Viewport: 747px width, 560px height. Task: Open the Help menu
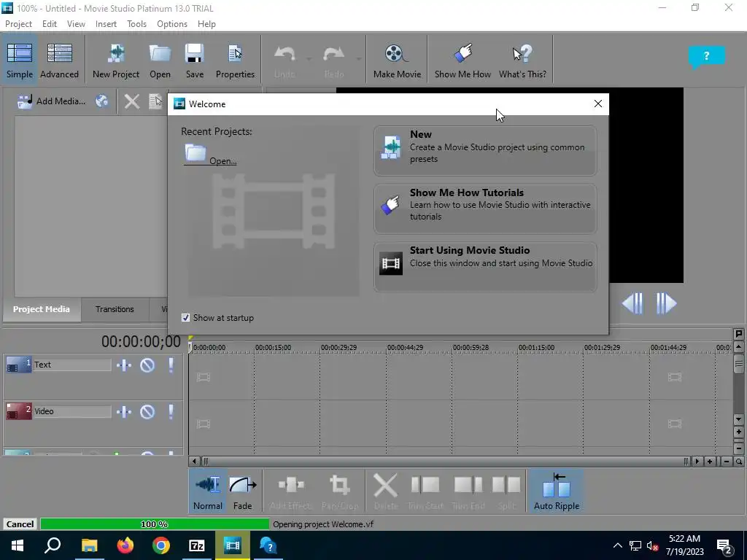pos(206,24)
